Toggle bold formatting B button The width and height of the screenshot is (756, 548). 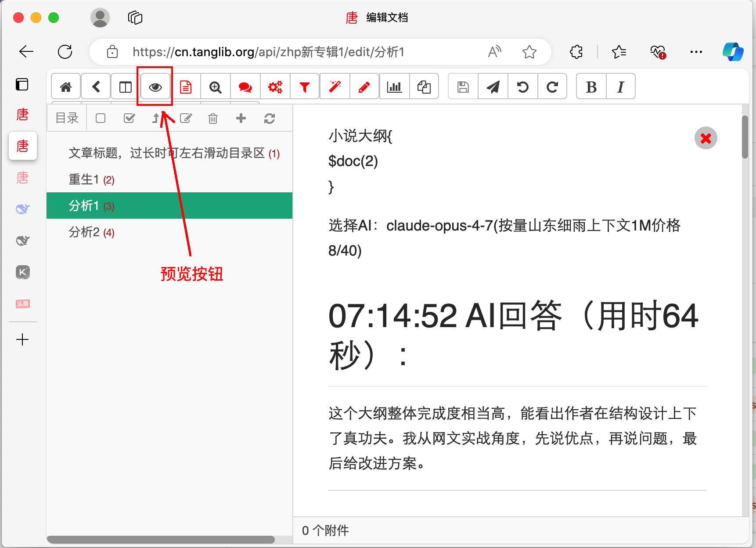point(591,87)
